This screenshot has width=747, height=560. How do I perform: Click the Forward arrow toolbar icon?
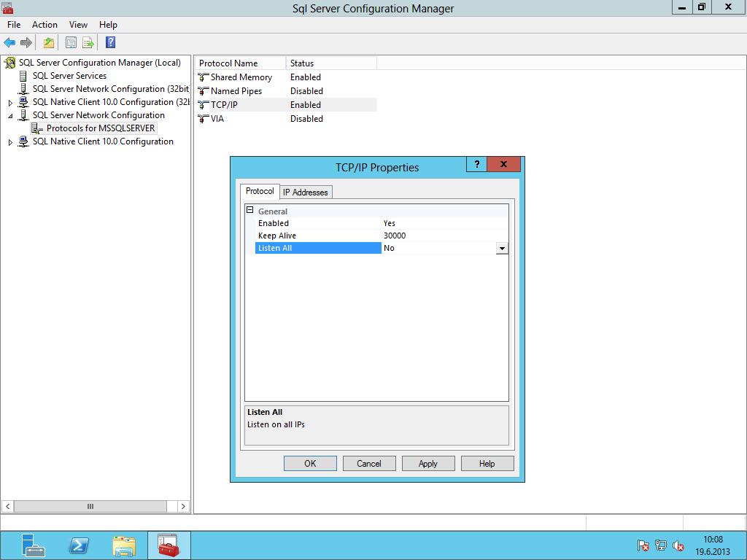click(x=26, y=43)
